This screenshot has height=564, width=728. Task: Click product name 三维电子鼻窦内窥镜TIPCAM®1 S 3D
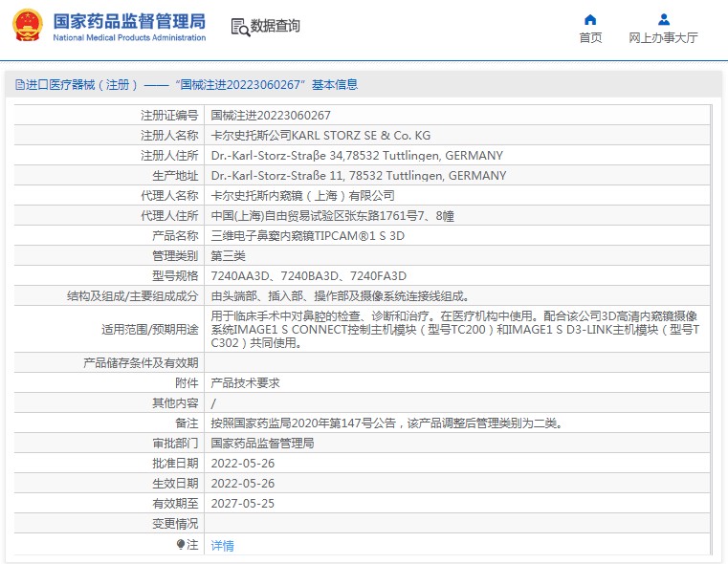click(307, 235)
